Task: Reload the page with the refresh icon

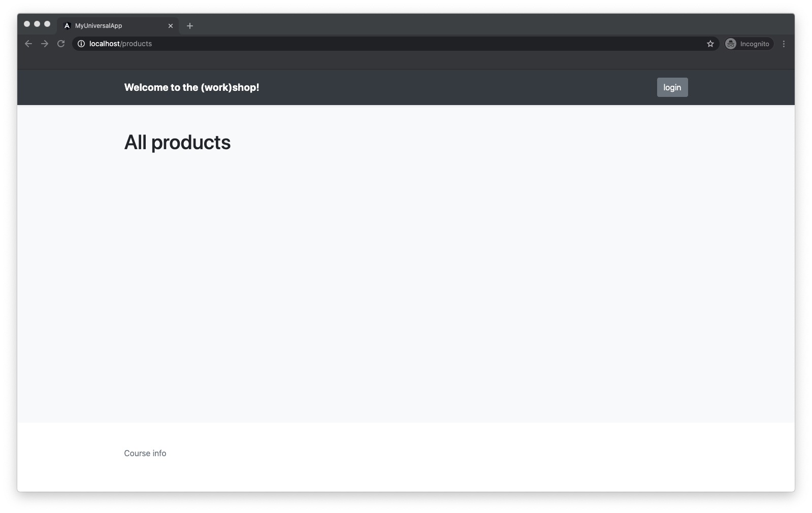Action: (x=61, y=44)
